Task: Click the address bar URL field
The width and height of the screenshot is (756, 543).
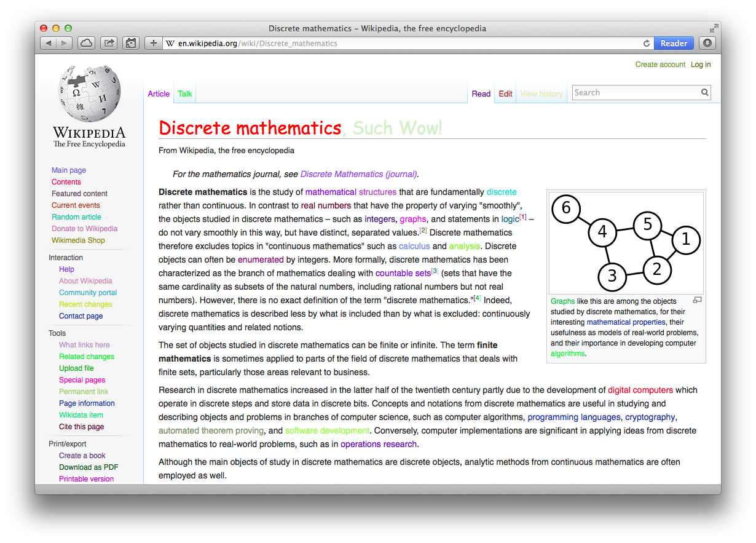Action: [x=408, y=43]
